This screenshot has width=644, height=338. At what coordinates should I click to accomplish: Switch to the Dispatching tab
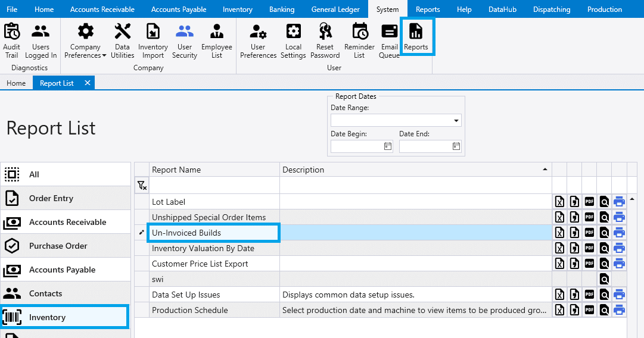click(x=552, y=9)
